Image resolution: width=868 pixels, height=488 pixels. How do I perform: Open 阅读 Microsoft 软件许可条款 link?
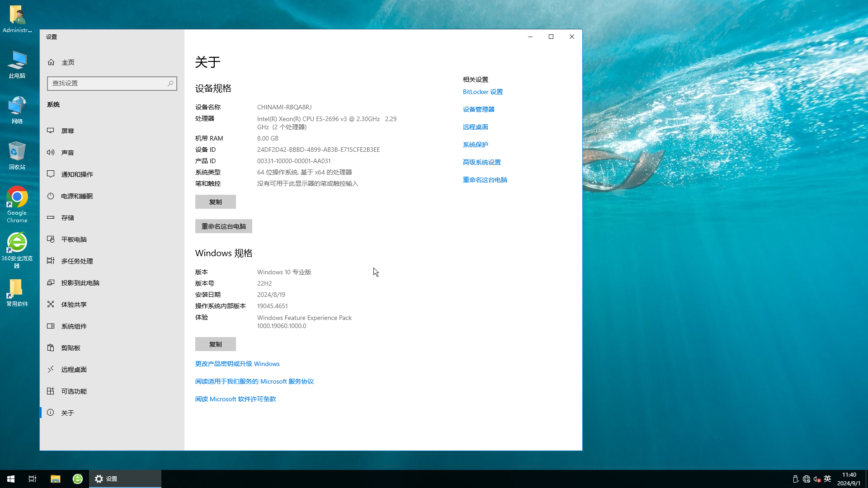(236, 399)
